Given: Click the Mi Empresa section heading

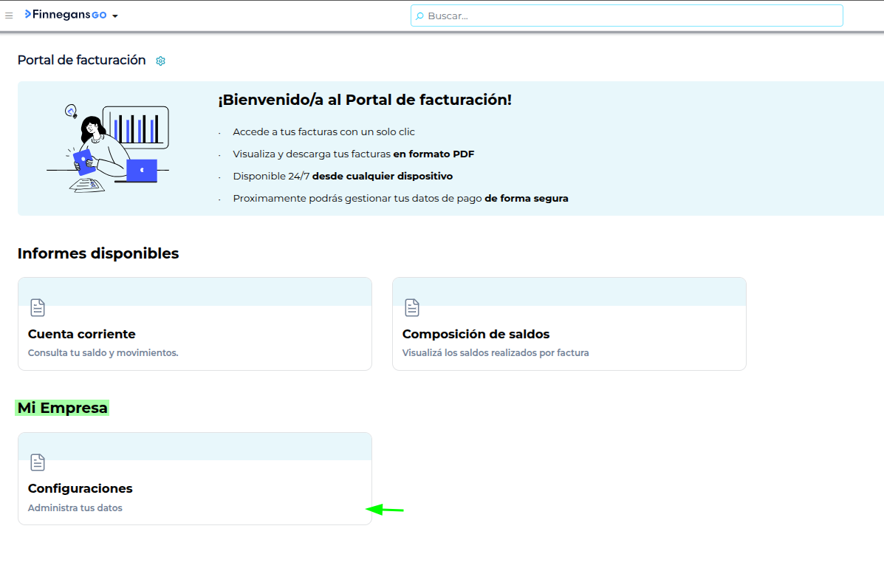Looking at the screenshot, I should [63, 408].
